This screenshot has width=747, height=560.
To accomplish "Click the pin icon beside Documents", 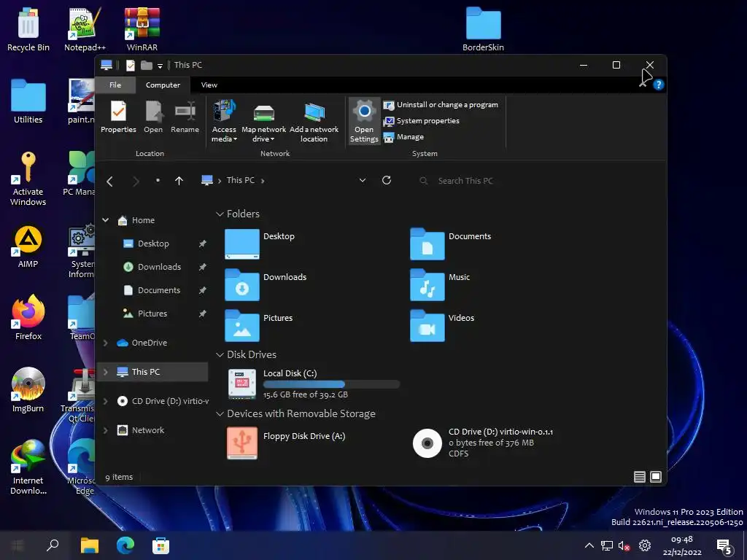I will (x=203, y=290).
